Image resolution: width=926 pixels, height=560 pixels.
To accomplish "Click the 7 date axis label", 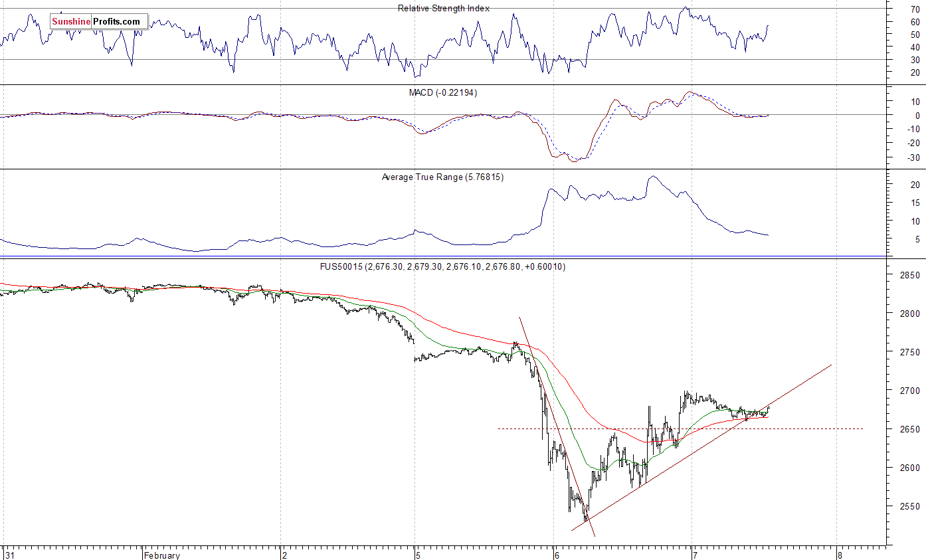I will 694,555.
